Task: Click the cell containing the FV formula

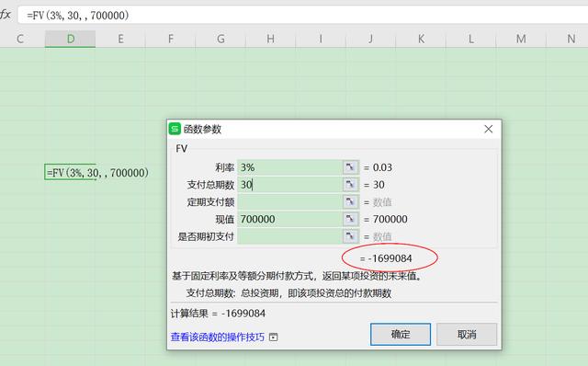Action: coord(70,172)
